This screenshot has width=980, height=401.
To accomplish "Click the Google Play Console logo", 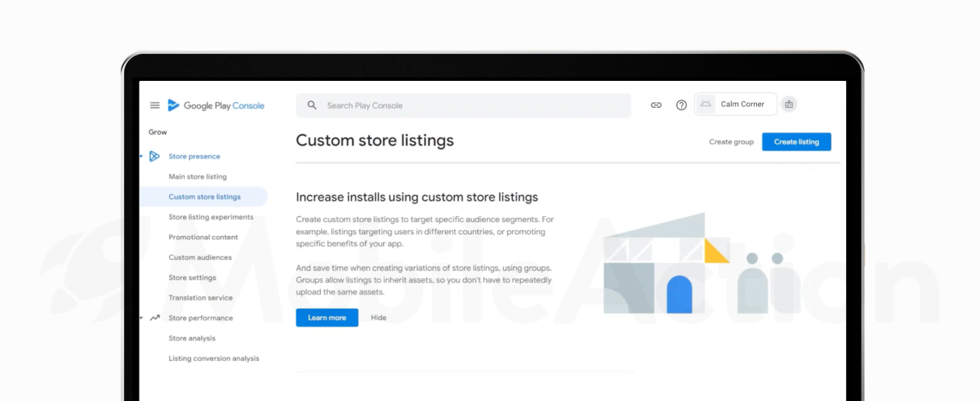I will click(x=216, y=105).
